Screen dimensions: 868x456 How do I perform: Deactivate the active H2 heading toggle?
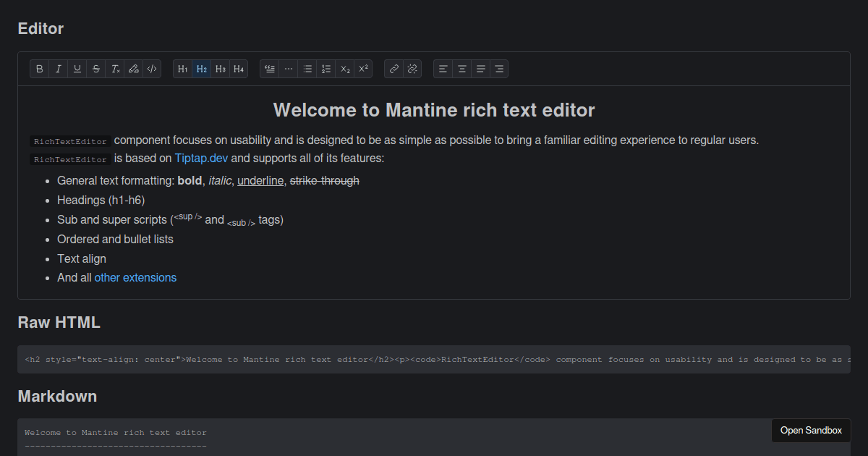[x=201, y=69]
